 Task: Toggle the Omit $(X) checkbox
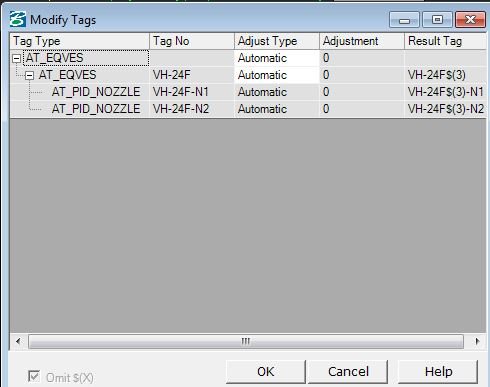coord(34,377)
